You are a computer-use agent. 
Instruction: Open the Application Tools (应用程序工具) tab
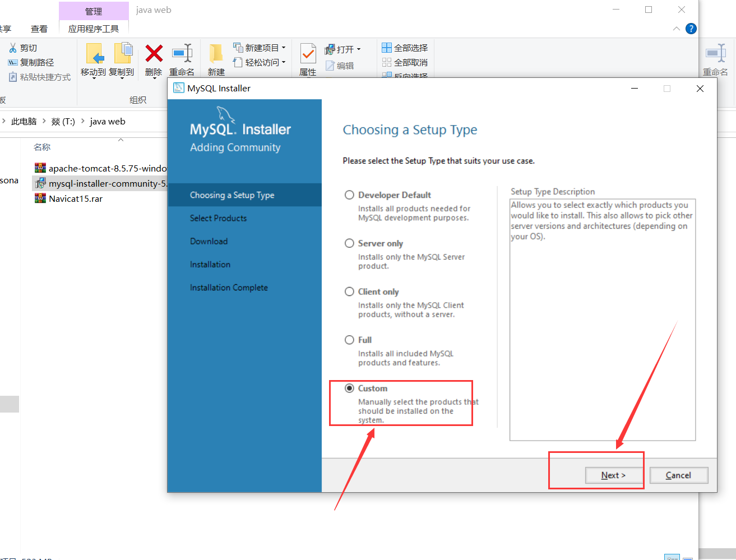click(x=94, y=29)
